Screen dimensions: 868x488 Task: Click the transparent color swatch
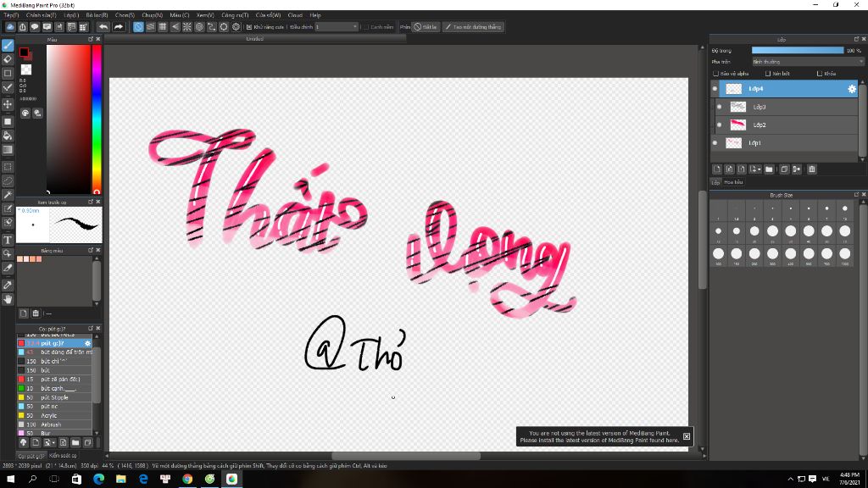[26, 69]
